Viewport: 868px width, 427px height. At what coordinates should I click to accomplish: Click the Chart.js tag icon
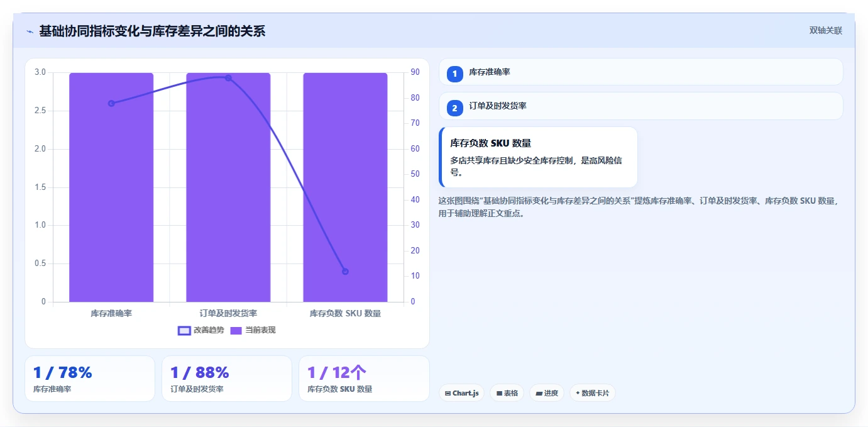pos(448,393)
